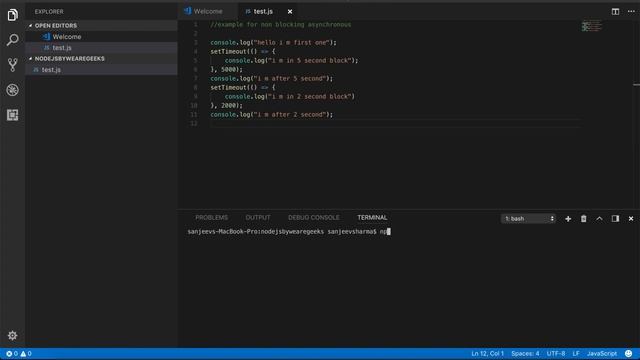Click the "}, 5000);" line in editor

[x=227, y=69]
